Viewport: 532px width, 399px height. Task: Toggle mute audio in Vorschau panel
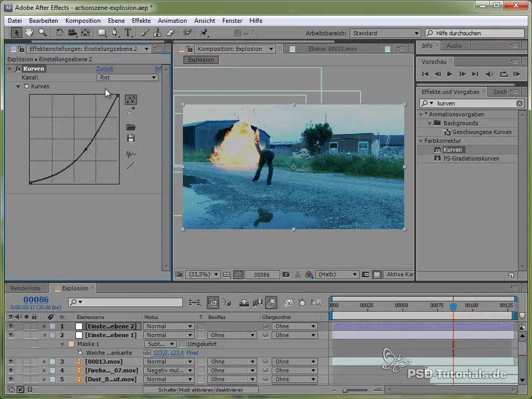pos(489,74)
